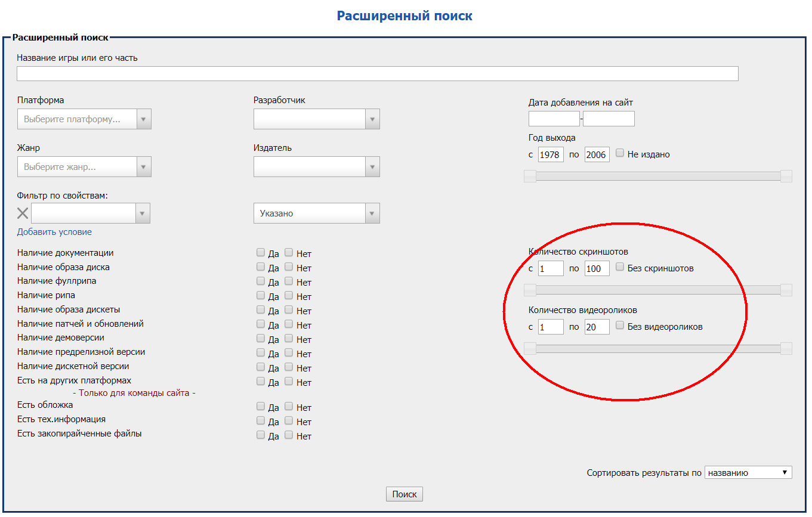Click the screenshots minimum count field
The height and width of the screenshot is (517, 812).
pyautogui.click(x=551, y=268)
